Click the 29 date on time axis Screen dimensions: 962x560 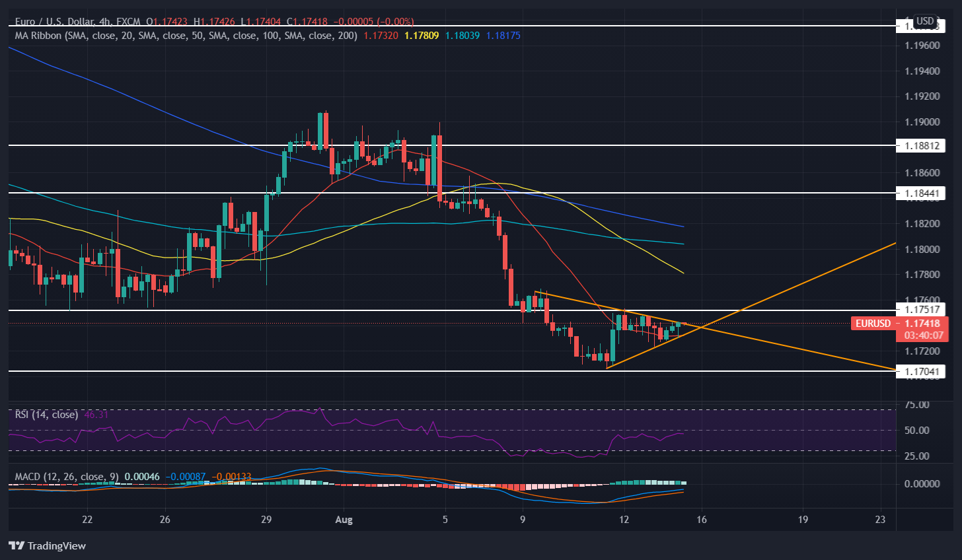coord(266,520)
